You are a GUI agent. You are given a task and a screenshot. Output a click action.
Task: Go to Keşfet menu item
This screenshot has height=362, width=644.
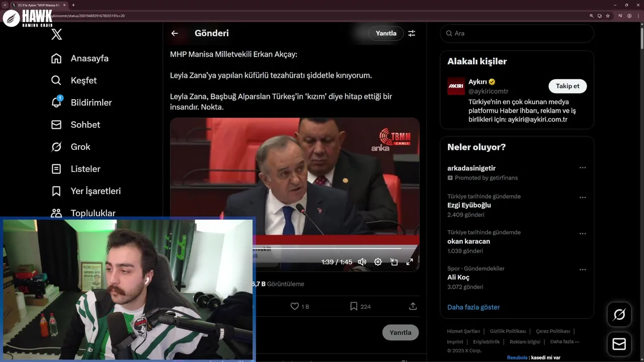point(84,80)
